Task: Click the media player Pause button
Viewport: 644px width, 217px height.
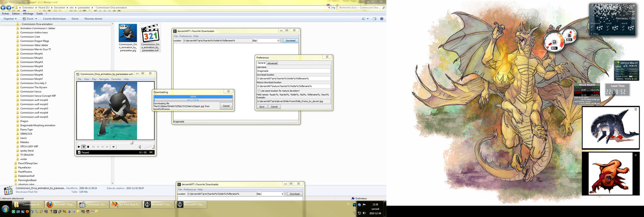Action: click(84, 147)
